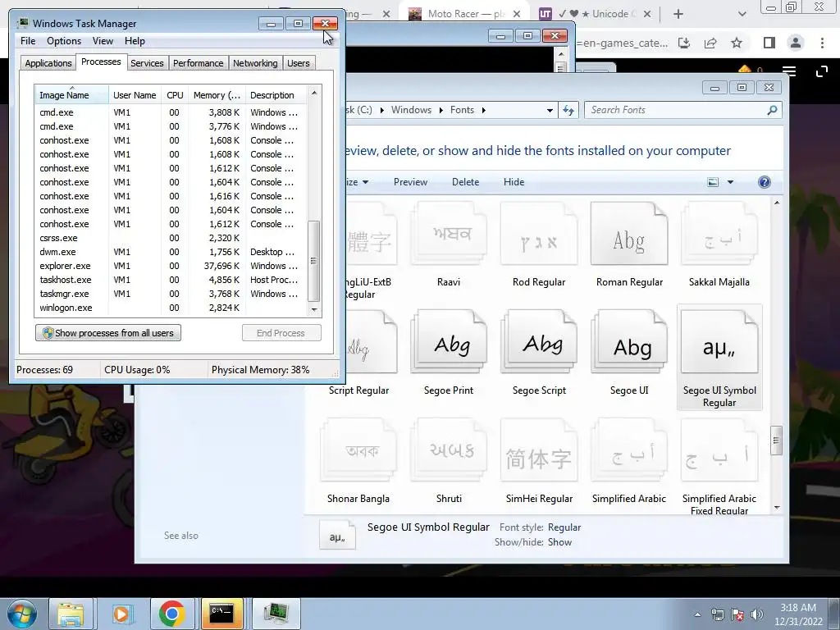Click Preview in Fonts toolbar
This screenshot has width=840, height=630.
click(410, 182)
